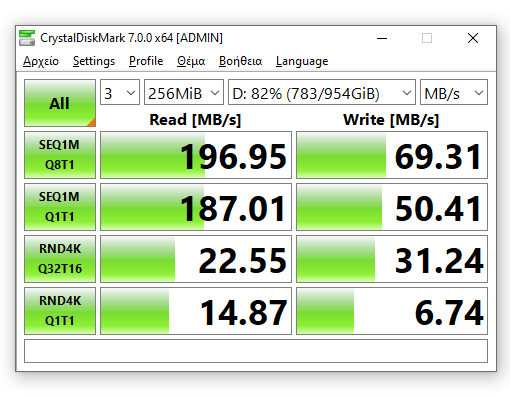Click the 69.31 SEQ1M Q8T1 write result
Viewport: 510px width, 396px height.
click(392, 155)
